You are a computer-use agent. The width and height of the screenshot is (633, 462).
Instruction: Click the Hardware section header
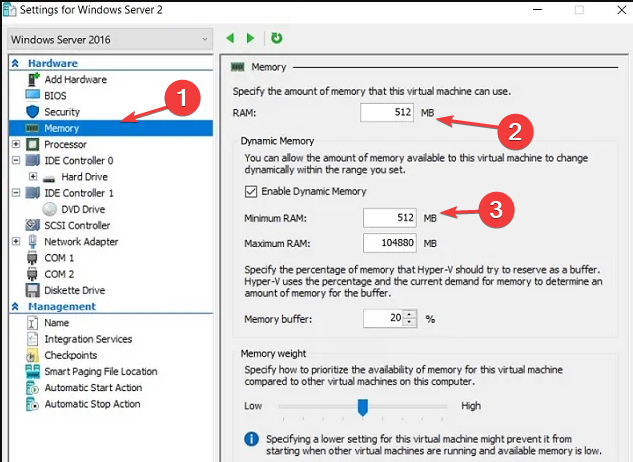click(x=53, y=63)
